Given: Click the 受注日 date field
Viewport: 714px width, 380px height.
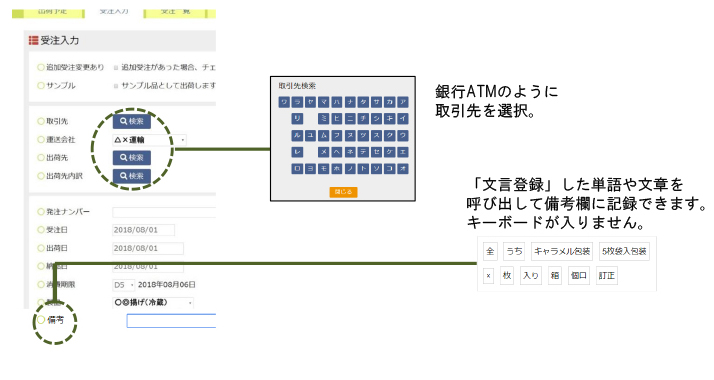Looking at the screenshot, I should click(x=143, y=230).
